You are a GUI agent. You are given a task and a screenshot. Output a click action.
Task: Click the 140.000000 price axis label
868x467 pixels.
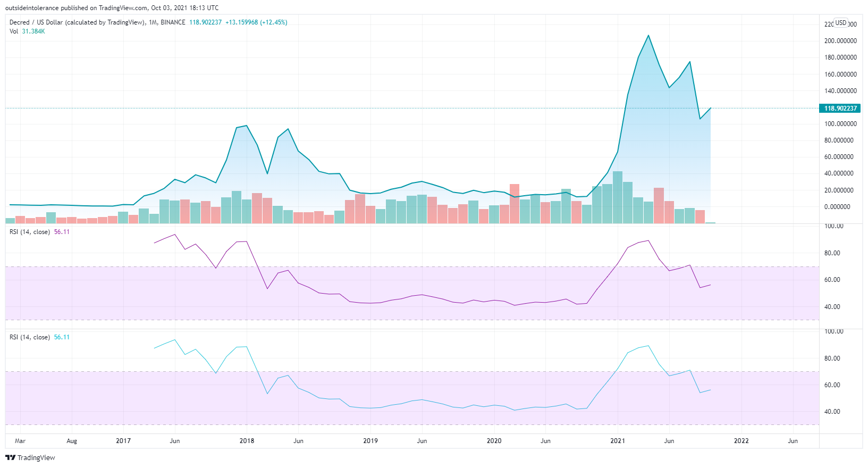tap(840, 91)
